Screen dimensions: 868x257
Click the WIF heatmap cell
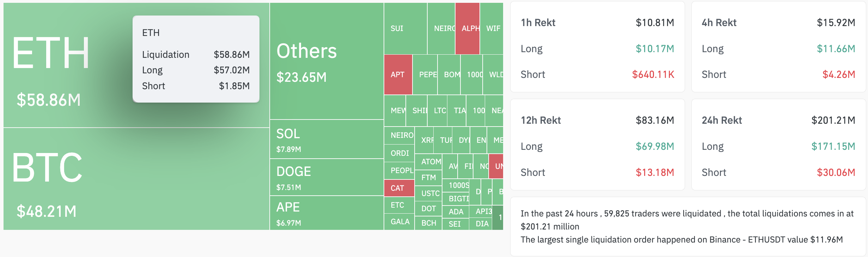tap(492, 29)
